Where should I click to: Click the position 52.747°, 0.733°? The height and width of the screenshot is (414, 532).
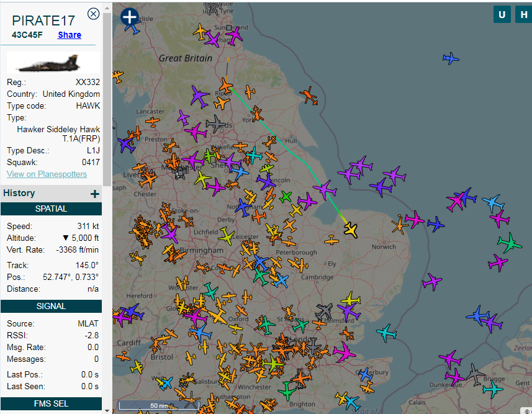click(71, 277)
